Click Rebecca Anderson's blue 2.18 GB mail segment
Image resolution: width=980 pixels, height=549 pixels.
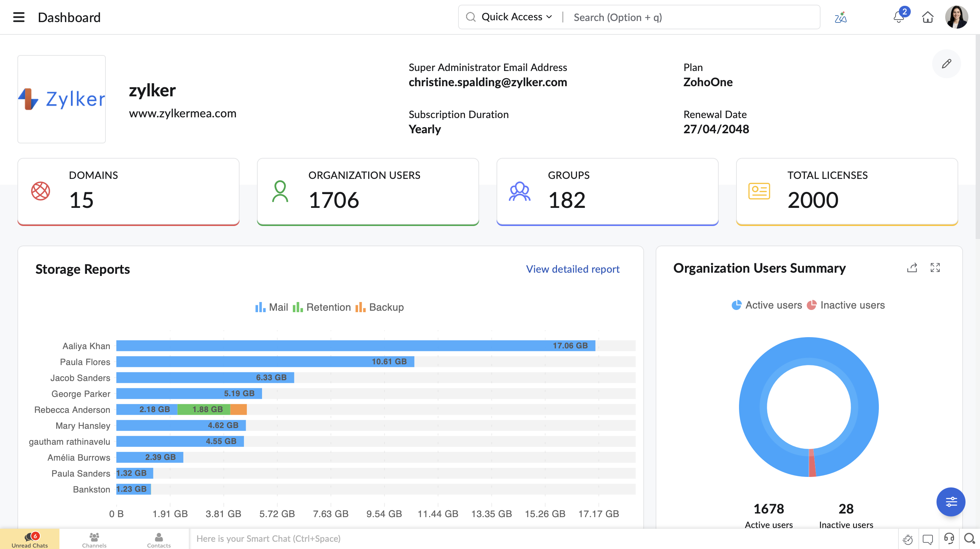click(147, 410)
